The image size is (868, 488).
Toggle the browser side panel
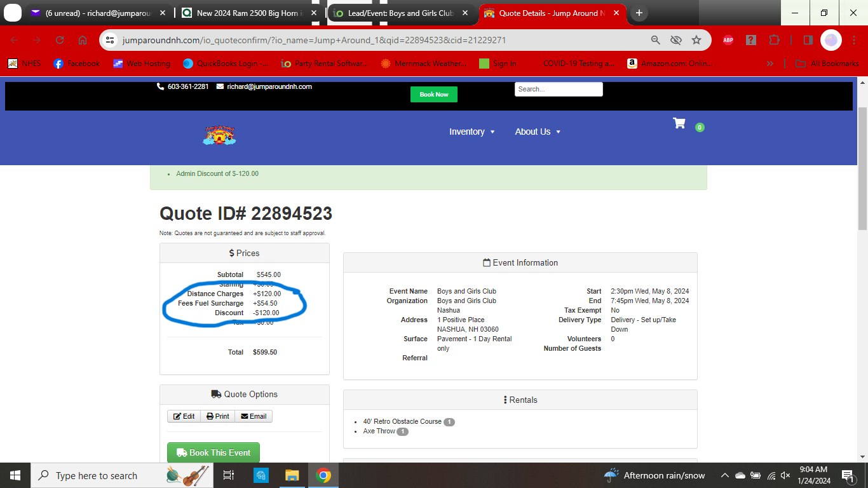[x=808, y=40]
